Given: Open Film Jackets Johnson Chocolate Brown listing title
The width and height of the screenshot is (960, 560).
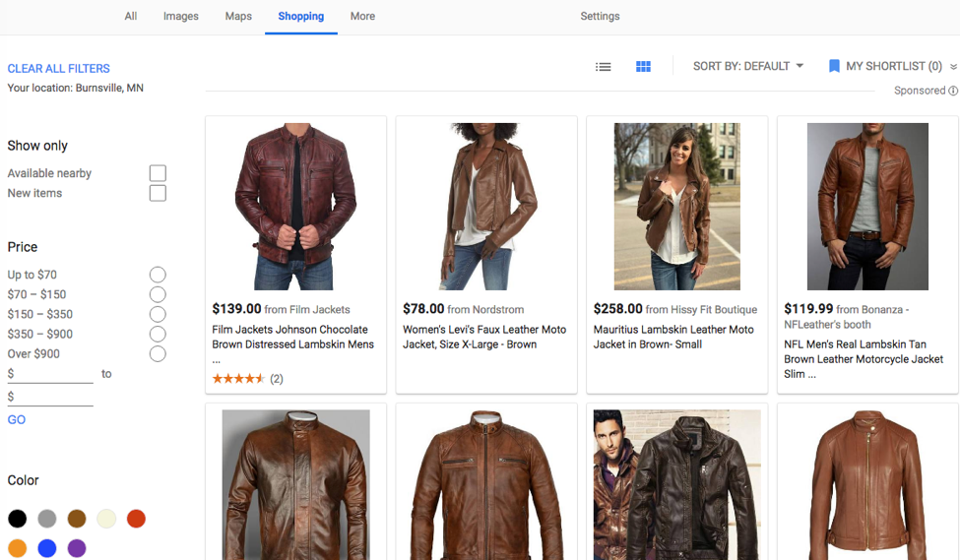Looking at the screenshot, I should (x=292, y=343).
